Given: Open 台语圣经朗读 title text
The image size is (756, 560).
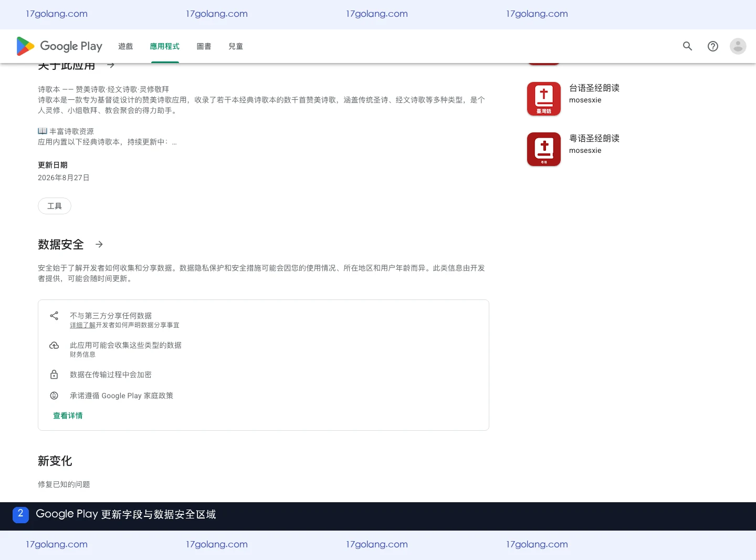Looking at the screenshot, I should (594, 88).
